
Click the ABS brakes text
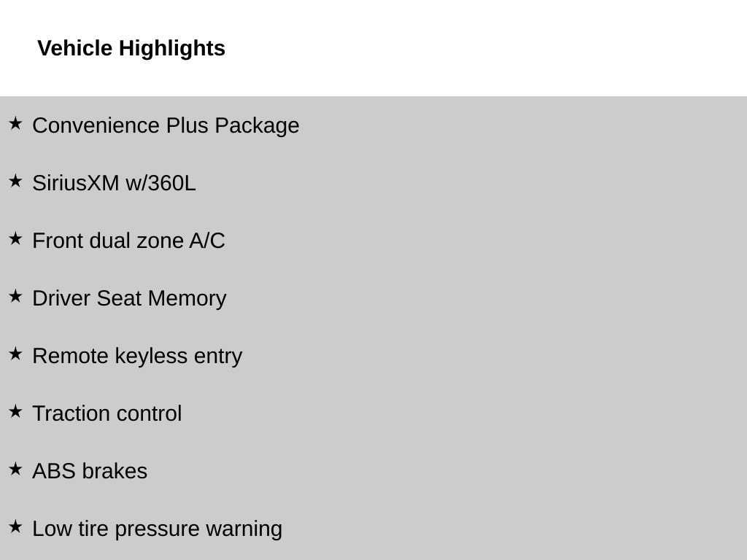(90, 471)
